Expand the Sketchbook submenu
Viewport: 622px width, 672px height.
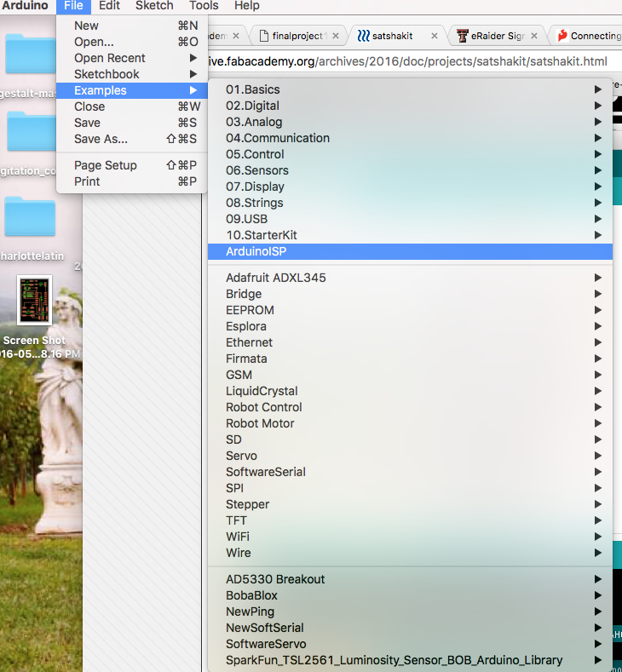(131, 75)
